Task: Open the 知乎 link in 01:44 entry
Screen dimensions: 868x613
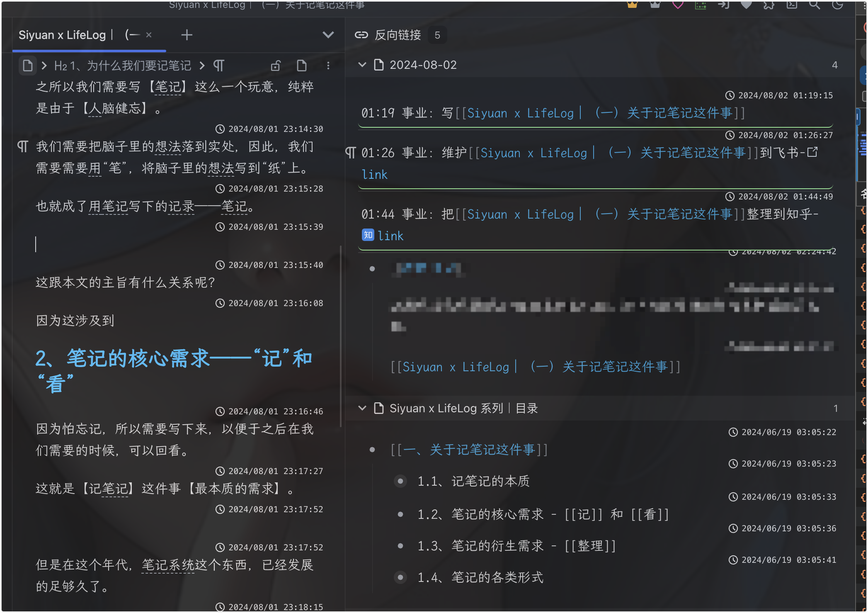Action: pos(390,236)
